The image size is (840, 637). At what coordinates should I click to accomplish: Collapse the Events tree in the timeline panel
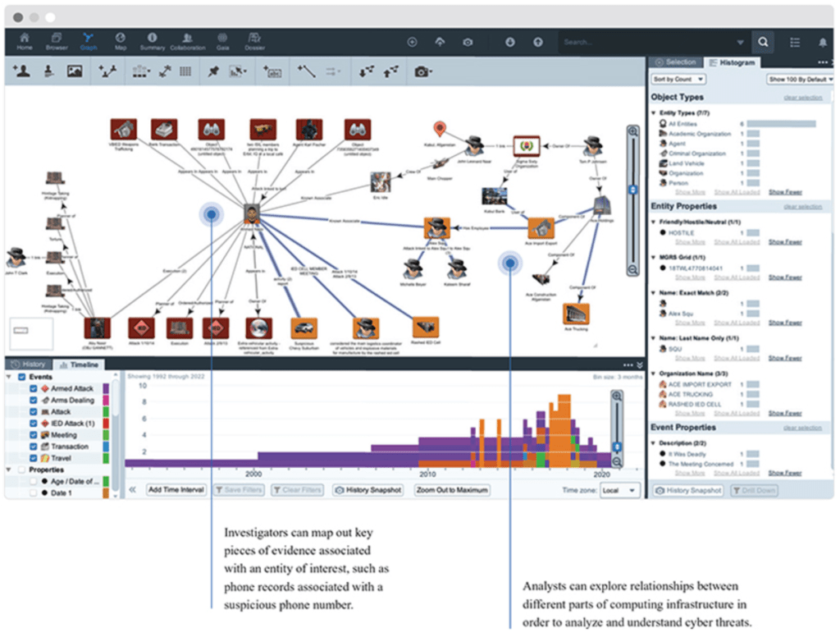[x=9, y=377]
